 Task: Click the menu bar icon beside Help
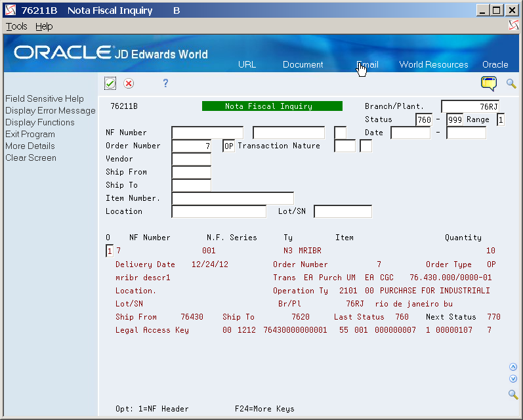pos(513,25)
